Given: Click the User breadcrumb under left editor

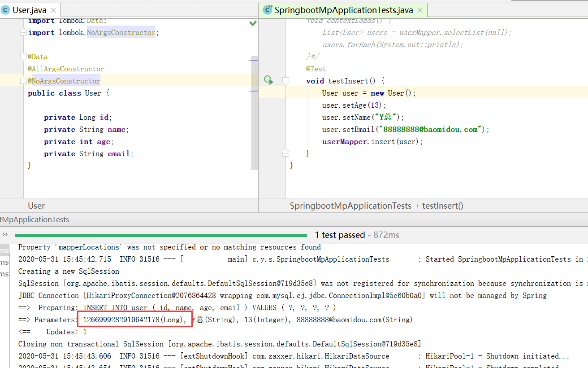Looking at the screenshot, I should click(36, 206).
